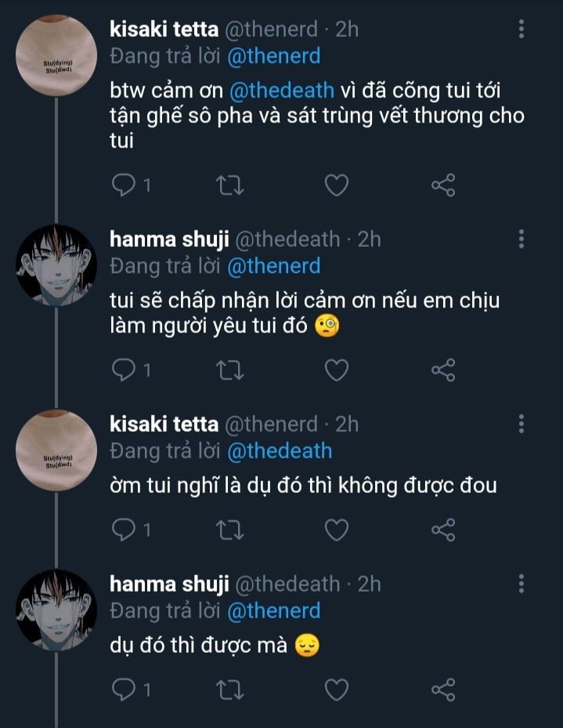Reply to kisaki's 'không được đou' tweet
The height and width of the screenshot is (728, 563).
(x=125, y=531)
